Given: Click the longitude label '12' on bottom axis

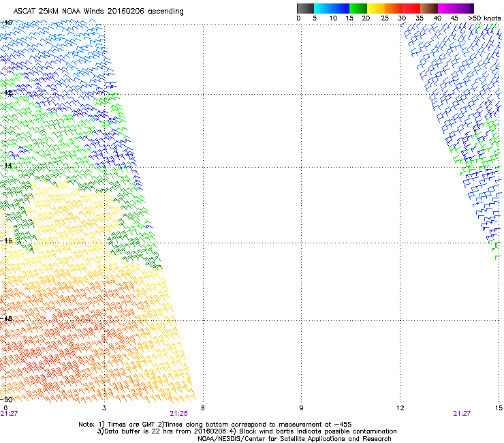Looking at the screenshot, I should (x=400, y=408).
